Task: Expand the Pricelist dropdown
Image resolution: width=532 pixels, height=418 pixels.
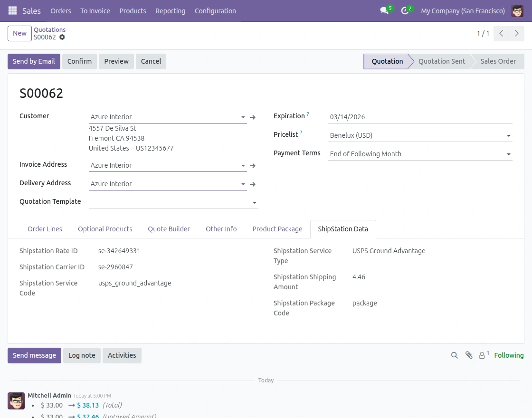Action: click(508, 136)
